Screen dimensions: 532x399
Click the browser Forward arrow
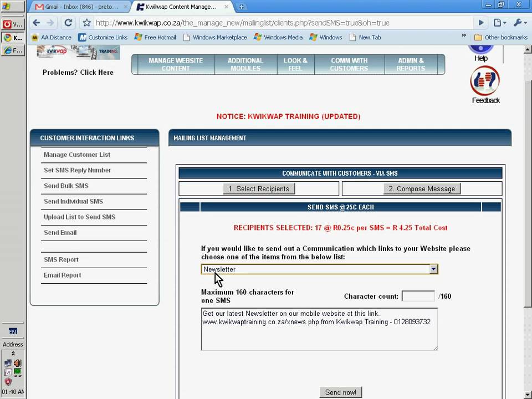point(50,23)
